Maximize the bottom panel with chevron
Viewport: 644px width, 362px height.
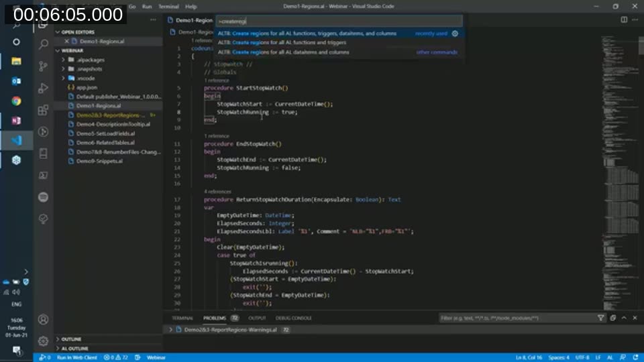(624, 318)
